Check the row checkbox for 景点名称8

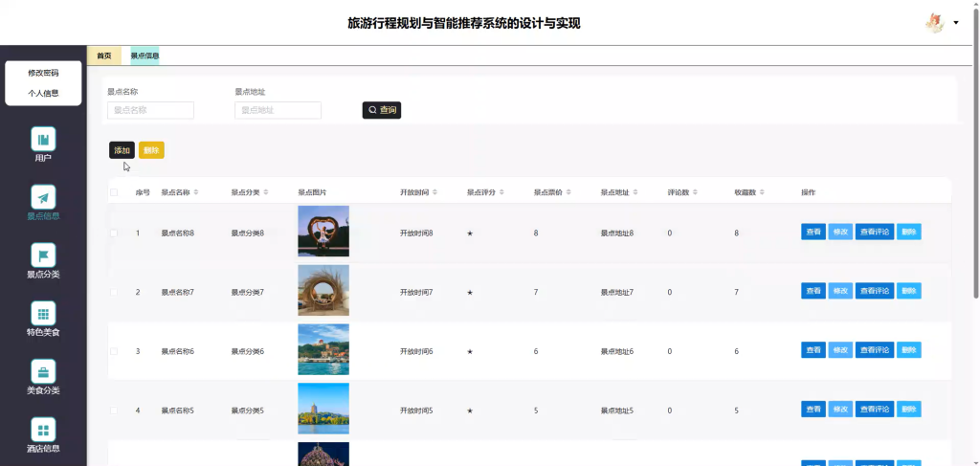pyautogui.click(x=114, y=233)
